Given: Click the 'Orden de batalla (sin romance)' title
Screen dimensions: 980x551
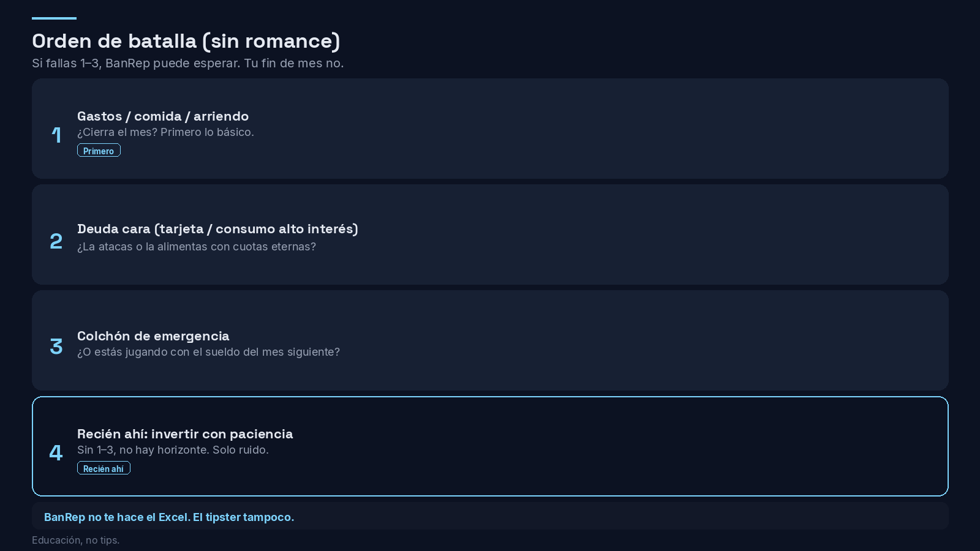Looking at the screenshot, I should 186,41.
